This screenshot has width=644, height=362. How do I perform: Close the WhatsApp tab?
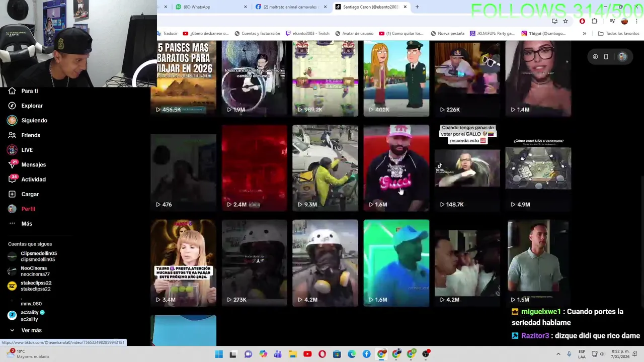(246, 7)
